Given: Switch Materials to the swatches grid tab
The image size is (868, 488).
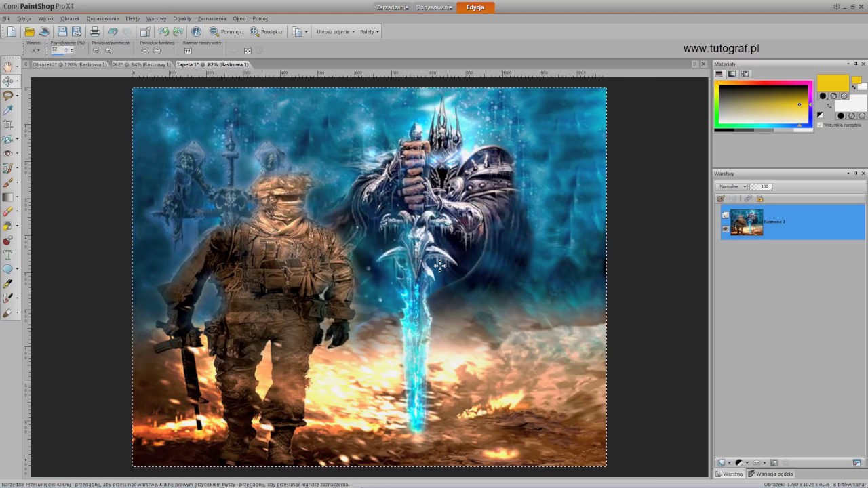Looking at the screenshot, I should [745, 74].
